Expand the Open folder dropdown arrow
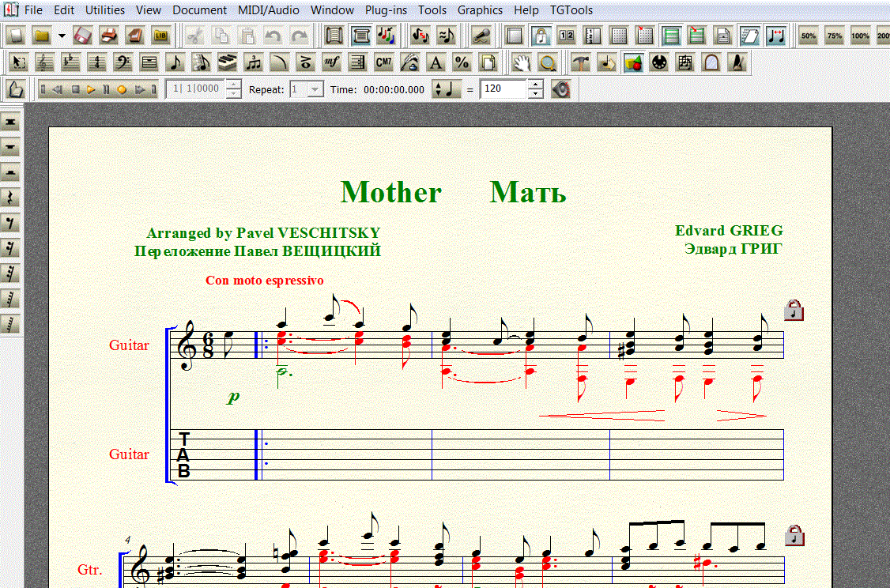Viewport: 890px width, 588px height. click(x=62, y=36)
